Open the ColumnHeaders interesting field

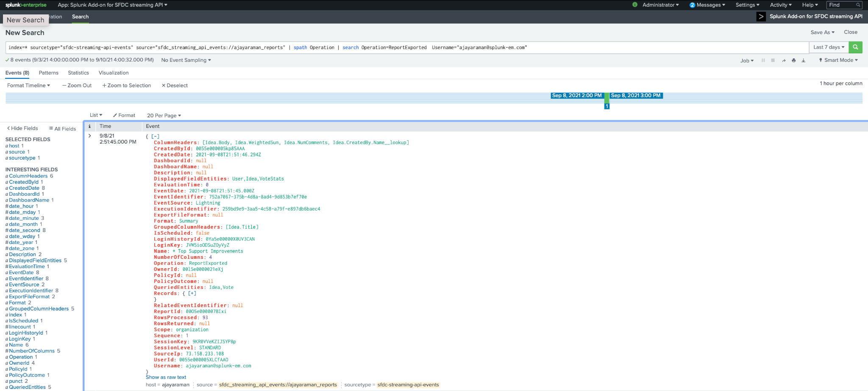28,176
